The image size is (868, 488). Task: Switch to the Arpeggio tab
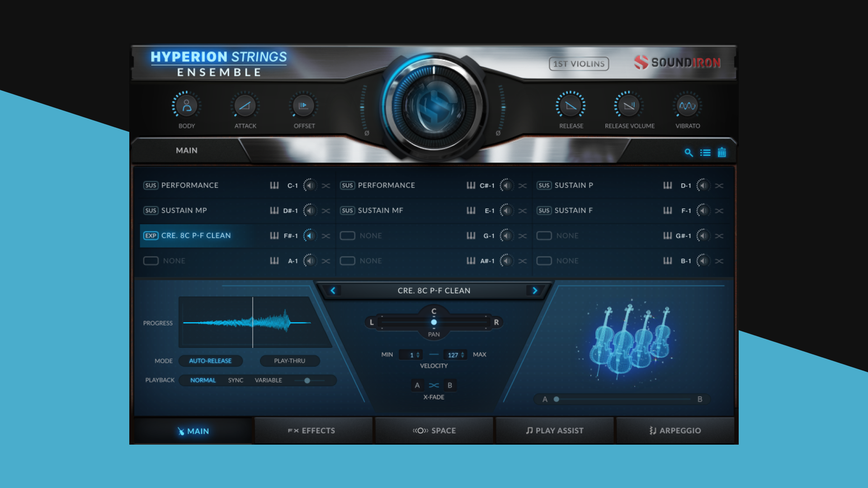675,431
